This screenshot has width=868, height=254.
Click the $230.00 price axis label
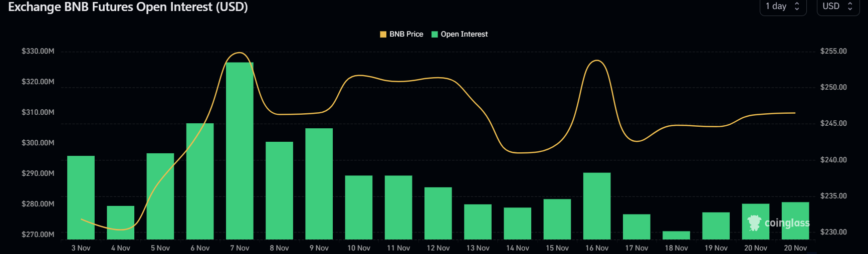click(x=833, y=232)
